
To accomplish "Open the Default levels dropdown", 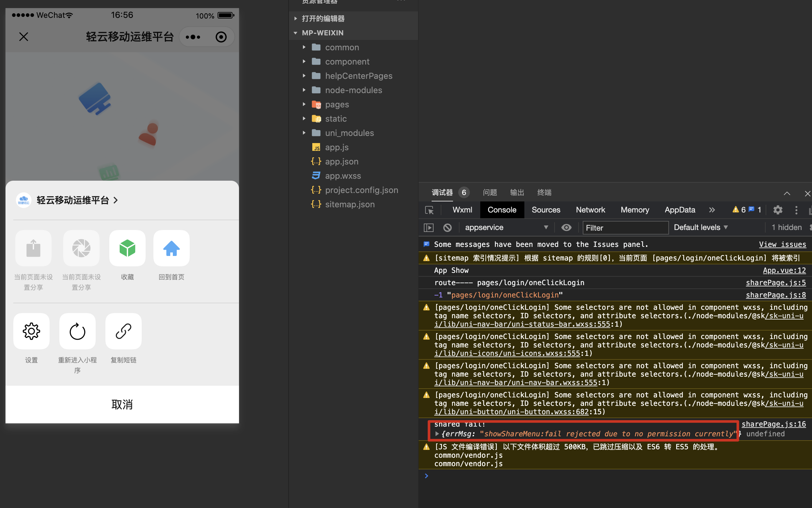I will click(700, 227).
